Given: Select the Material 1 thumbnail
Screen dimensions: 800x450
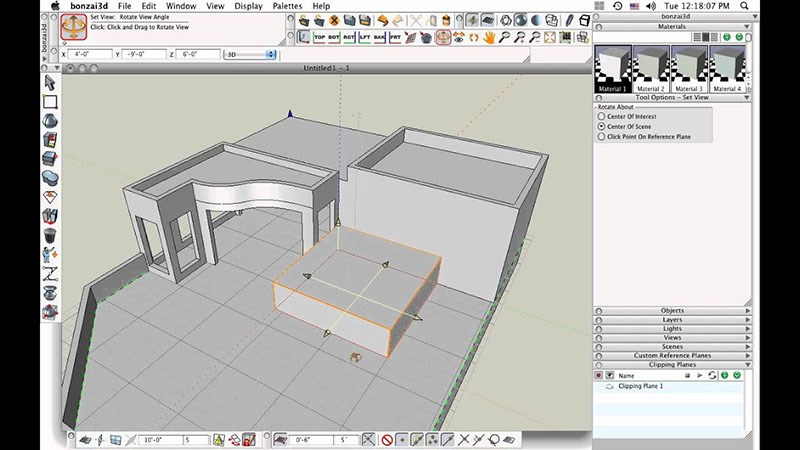Looking at the screenshot, I should (613, 69).
